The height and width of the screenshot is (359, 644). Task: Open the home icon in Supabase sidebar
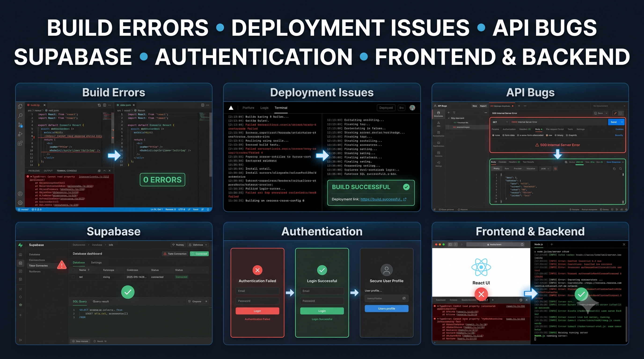tap(21, 255)
